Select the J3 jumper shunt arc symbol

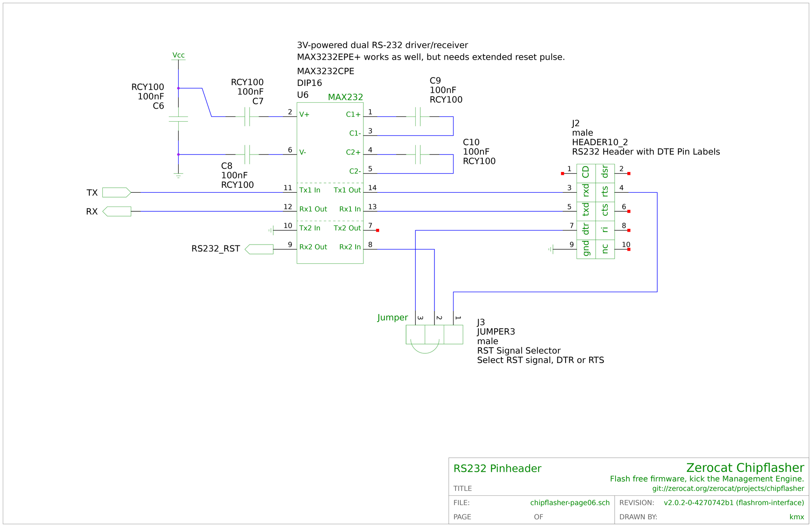425,346
